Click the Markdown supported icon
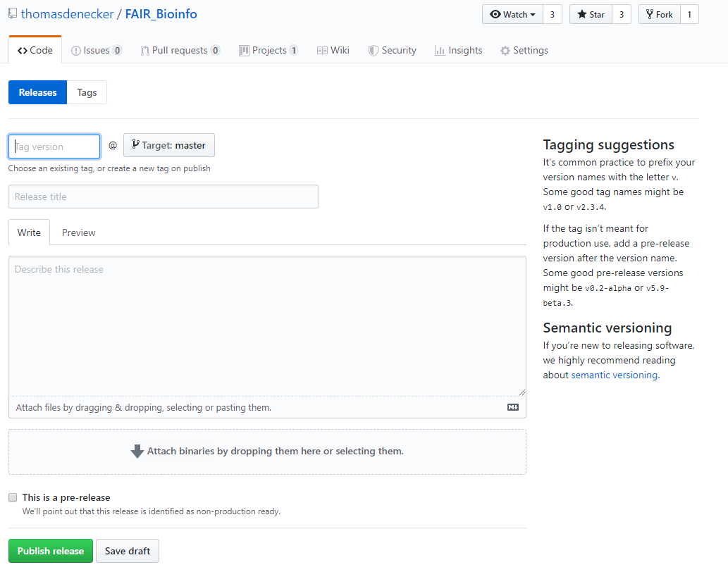 coord(512,407)
